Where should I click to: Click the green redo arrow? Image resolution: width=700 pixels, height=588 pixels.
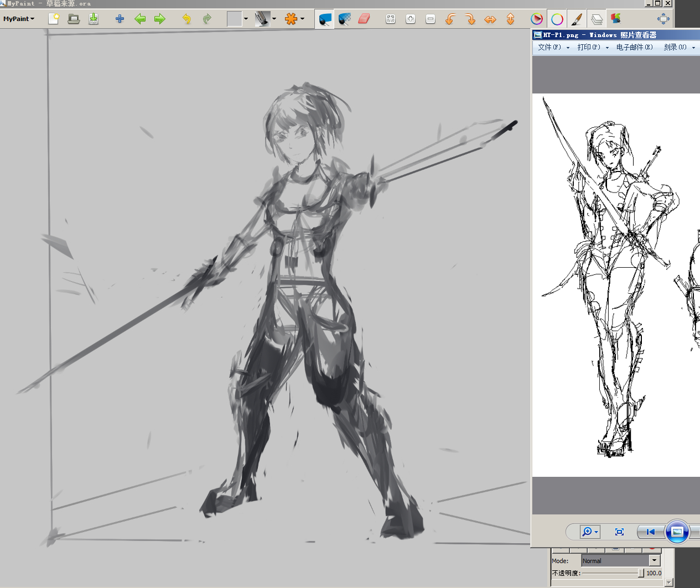[x=207, y=19]
